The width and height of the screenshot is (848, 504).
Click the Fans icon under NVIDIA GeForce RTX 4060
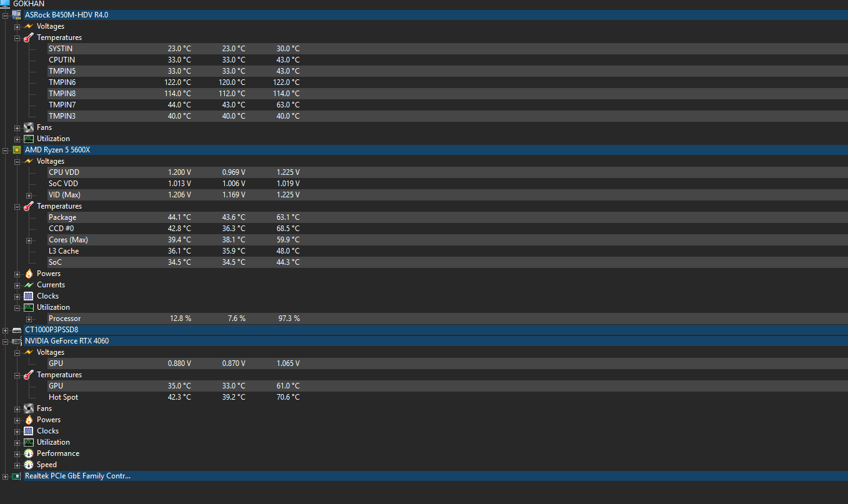coord(29,408)
